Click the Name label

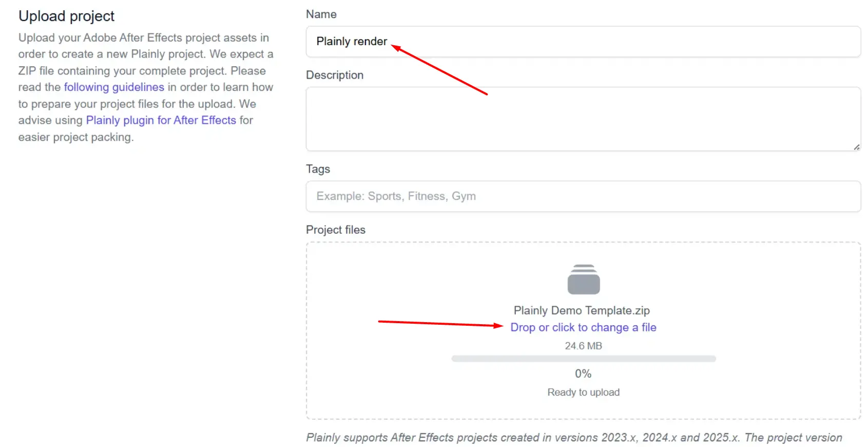321,14
